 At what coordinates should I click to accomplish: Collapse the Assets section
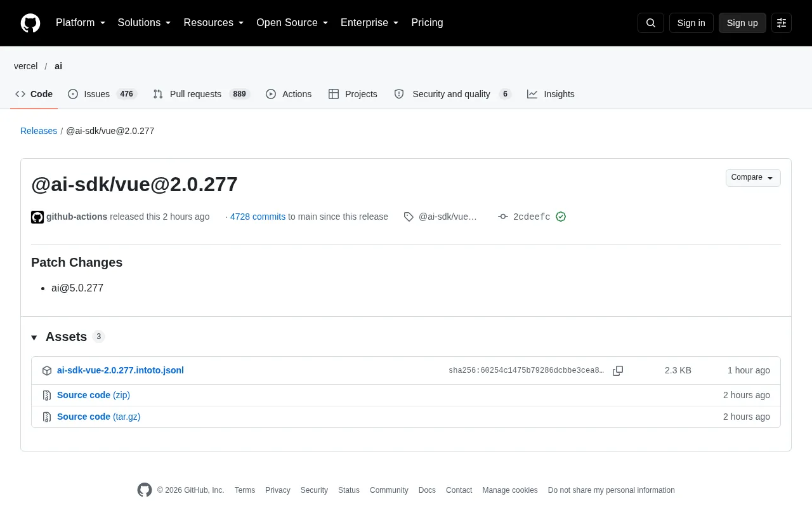pos(68,337)
